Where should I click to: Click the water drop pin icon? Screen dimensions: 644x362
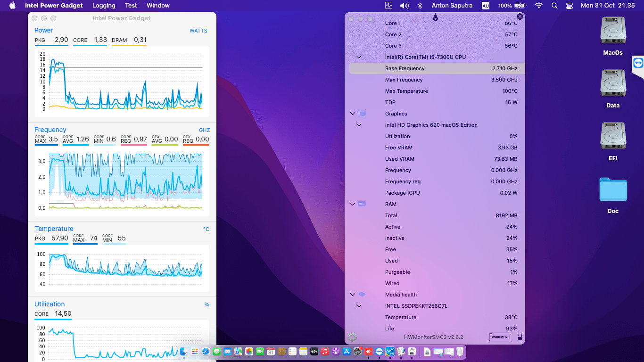435,17
